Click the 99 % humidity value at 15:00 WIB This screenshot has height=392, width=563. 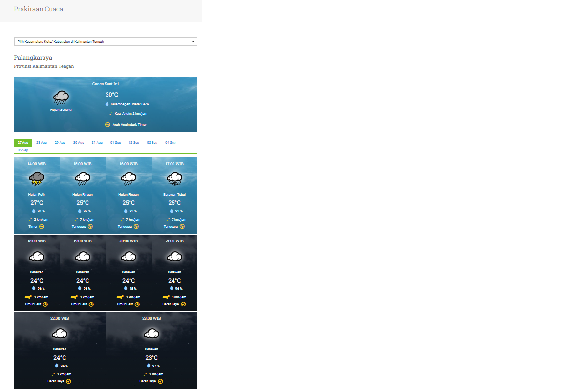[87, 212]
